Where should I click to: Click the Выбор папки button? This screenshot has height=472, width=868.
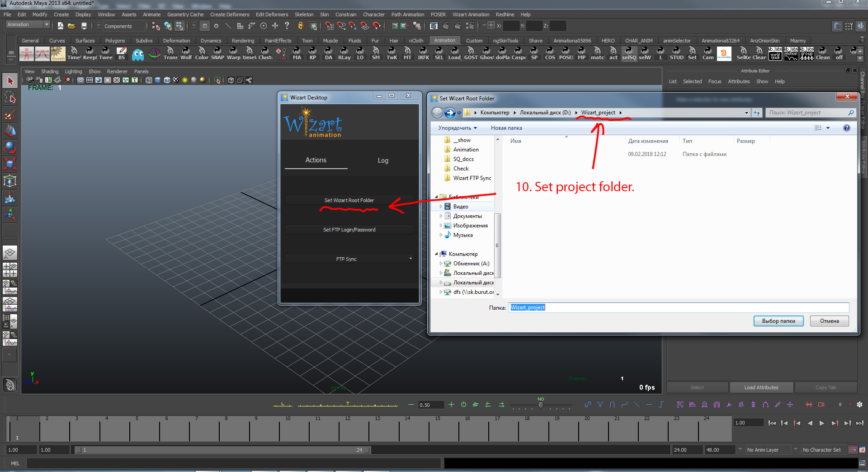click(x=778, y=321)
